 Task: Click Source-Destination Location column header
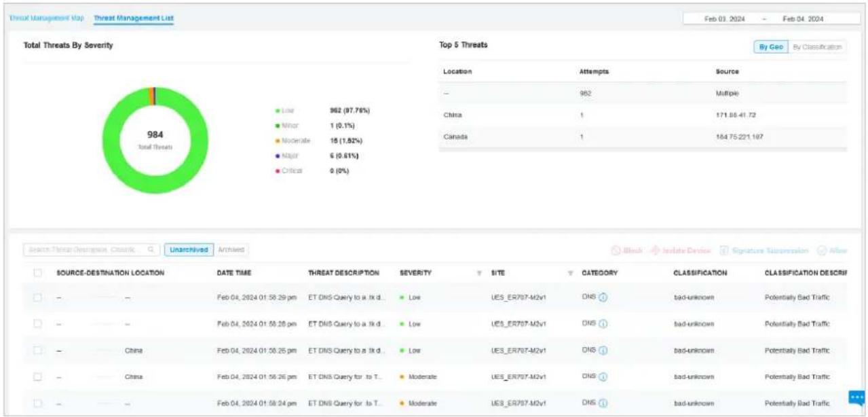point(110,273)
